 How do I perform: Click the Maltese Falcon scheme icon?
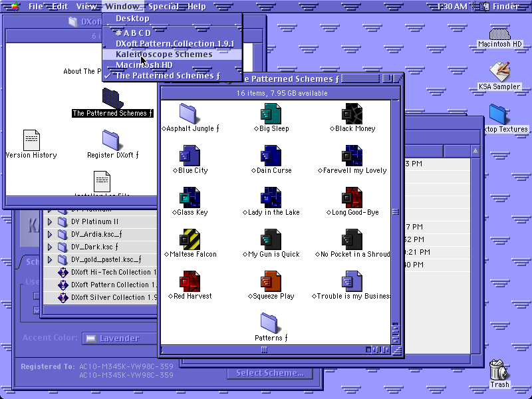point(190,239)
